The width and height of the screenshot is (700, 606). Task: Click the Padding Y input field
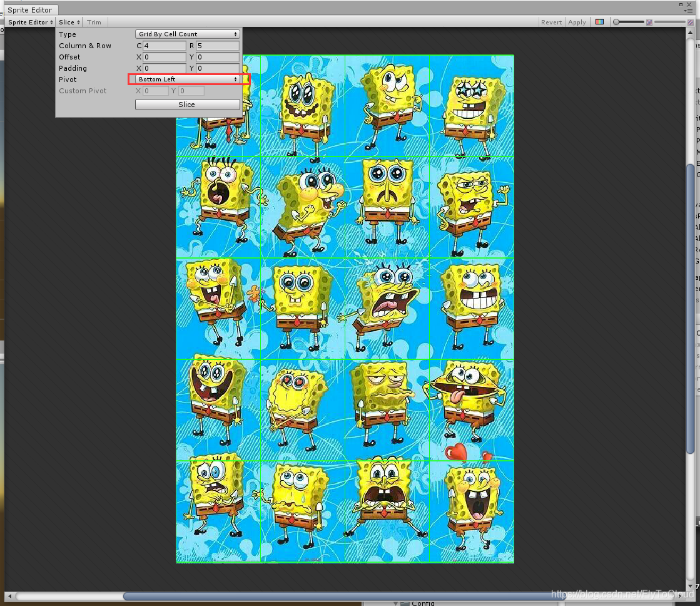[218, 68]
